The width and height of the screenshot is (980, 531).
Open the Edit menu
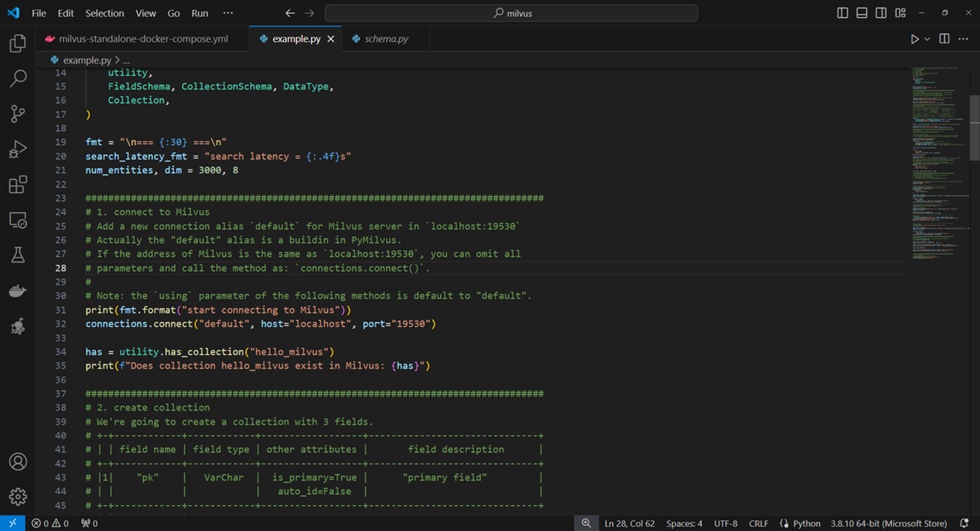pos(66,13)
